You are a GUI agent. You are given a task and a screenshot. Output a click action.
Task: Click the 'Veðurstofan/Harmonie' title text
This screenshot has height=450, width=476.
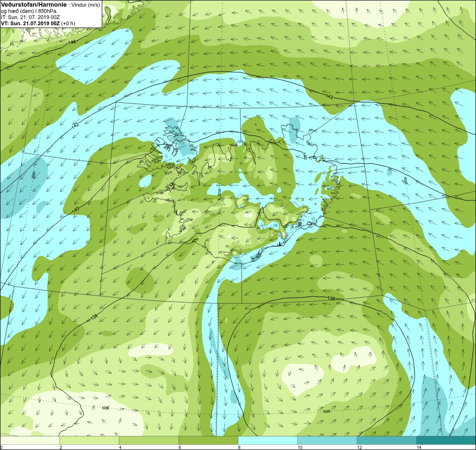[34, 5]
